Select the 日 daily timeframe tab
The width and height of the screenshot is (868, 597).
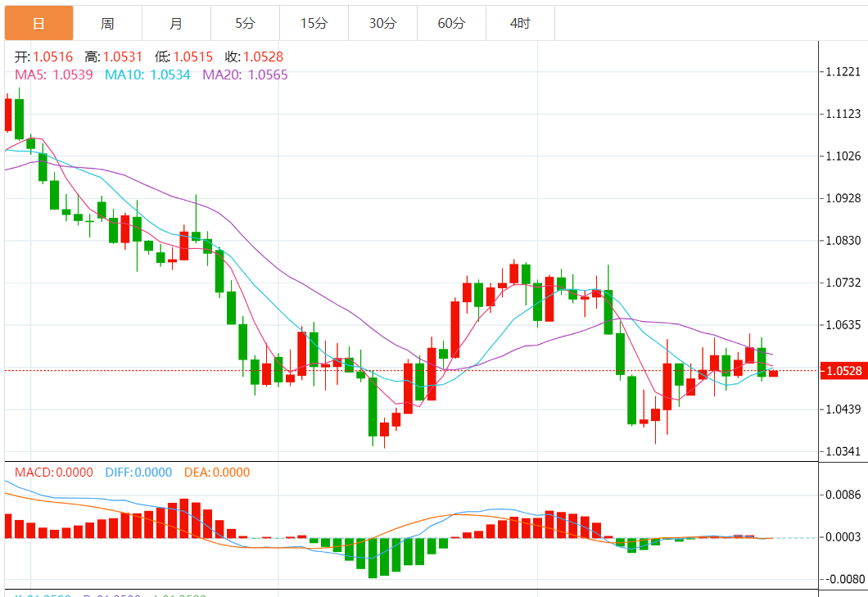38,23
